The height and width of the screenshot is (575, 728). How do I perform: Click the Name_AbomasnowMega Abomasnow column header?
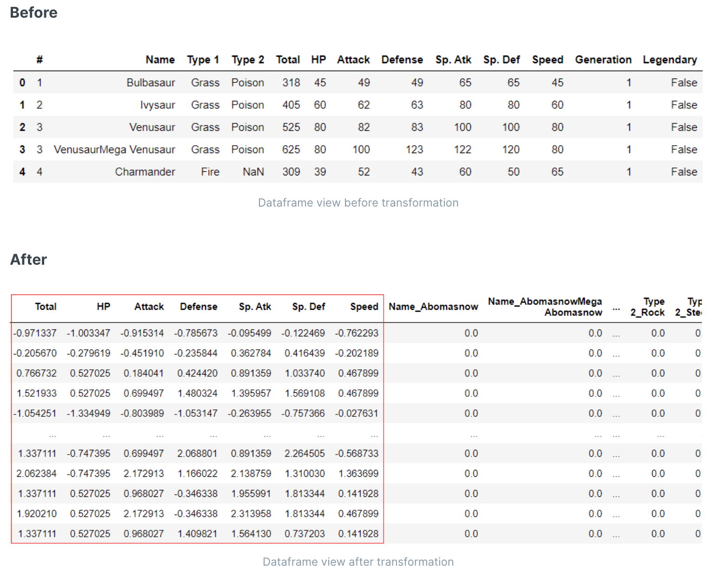tap(545, 307)
